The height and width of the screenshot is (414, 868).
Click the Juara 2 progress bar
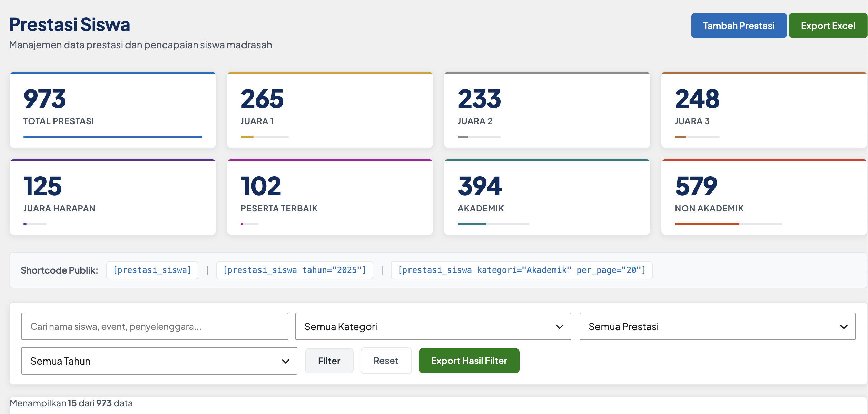click(x=479, y=137)
